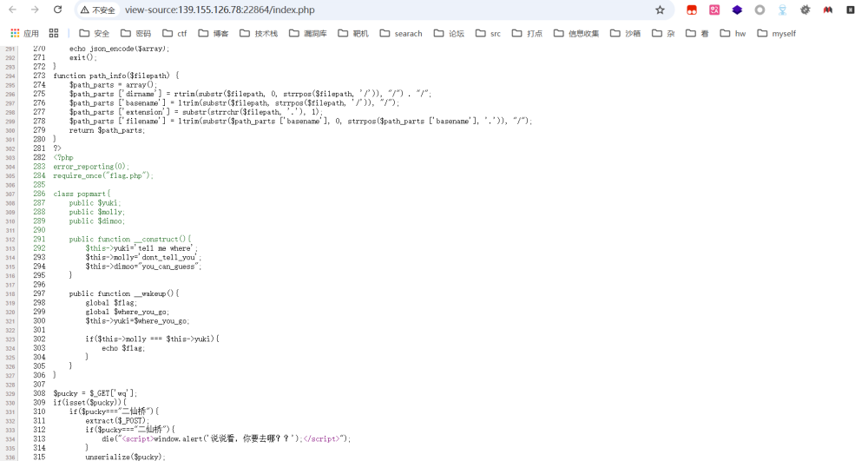Open the tab groups grid icon
The height and width of the screenshot is (461, 868).
click(x=54, y=33)
